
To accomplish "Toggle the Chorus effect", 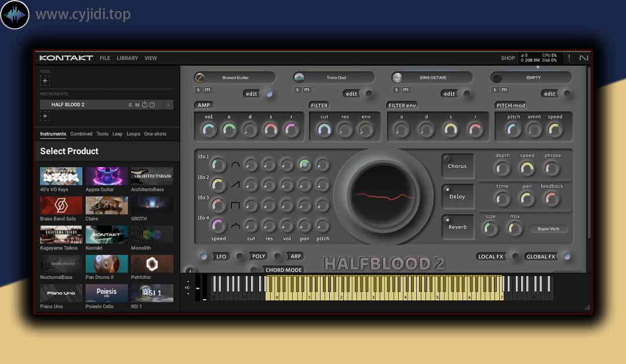I will click(457, 166).
